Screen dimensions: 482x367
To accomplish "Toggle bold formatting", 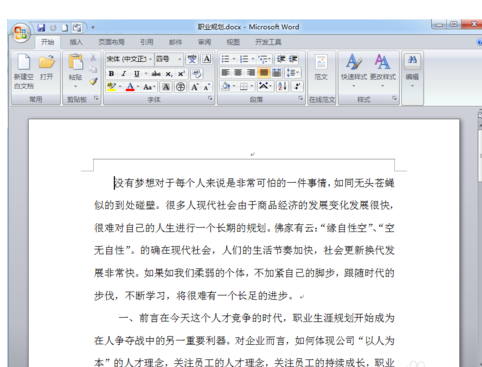I will pyautogui.click(x=111, y=73).
